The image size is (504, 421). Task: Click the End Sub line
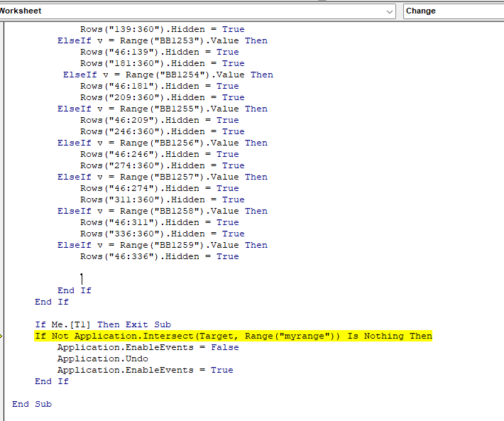(x=32, y=404)
